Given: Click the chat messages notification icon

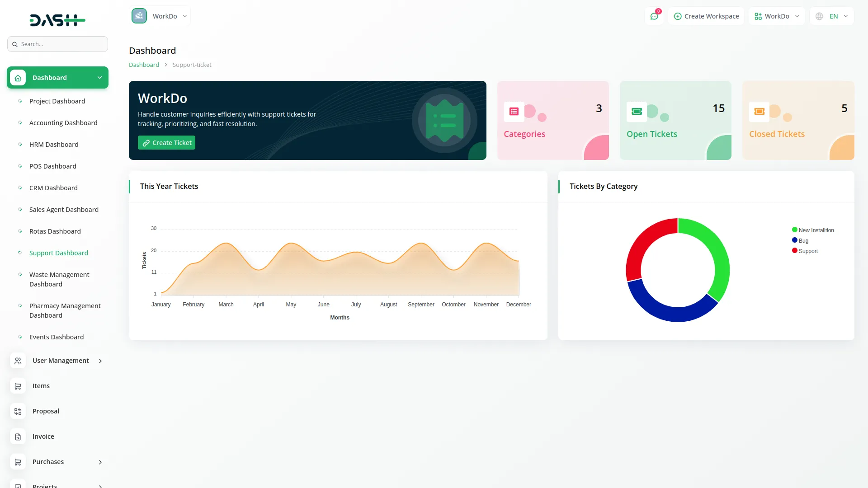Looking at the screenshot, I should [654, 16].
